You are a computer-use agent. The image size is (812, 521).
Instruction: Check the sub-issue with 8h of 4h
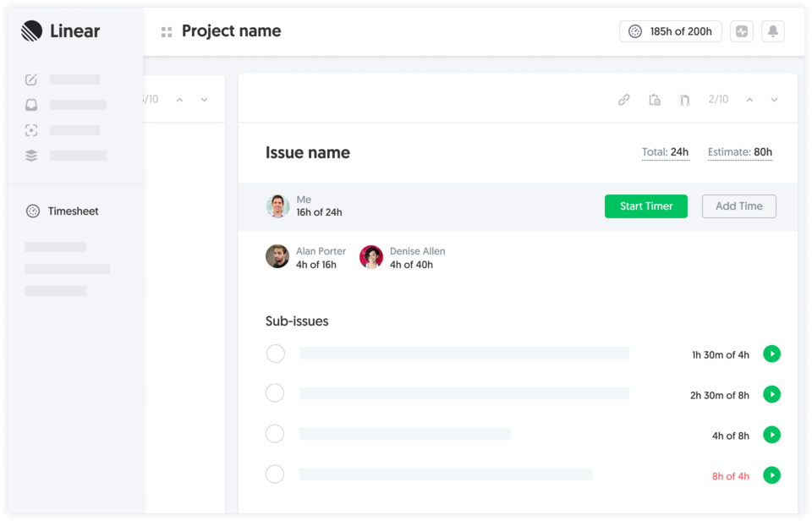pyautogui.click(x=275, y=474)
